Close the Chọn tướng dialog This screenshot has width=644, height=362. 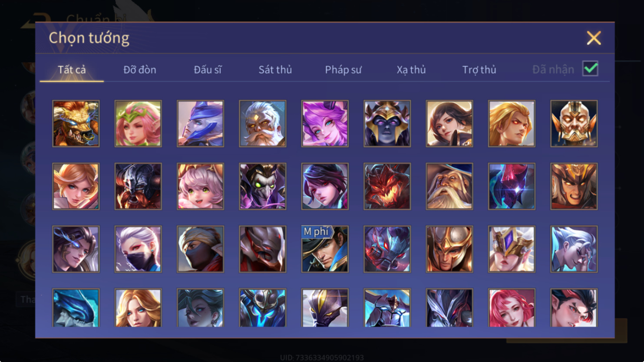tap(594, 38)
